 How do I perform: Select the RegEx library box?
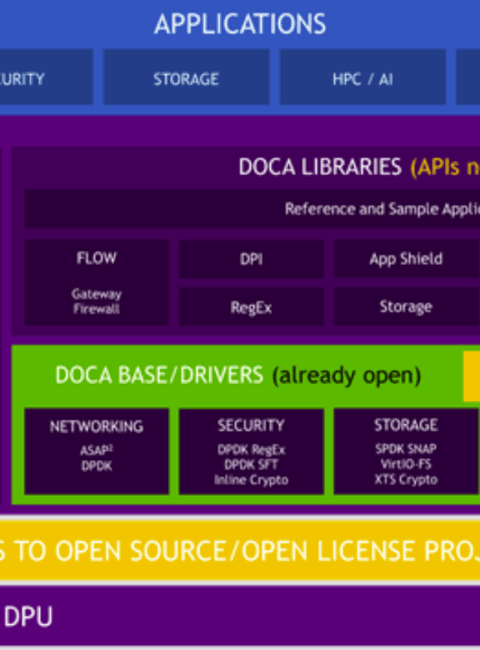tap(251, 307)
